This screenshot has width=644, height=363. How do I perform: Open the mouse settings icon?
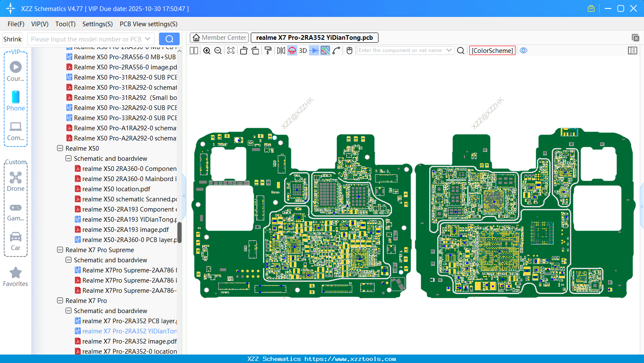pyautogui.click(x=349, y=51)
